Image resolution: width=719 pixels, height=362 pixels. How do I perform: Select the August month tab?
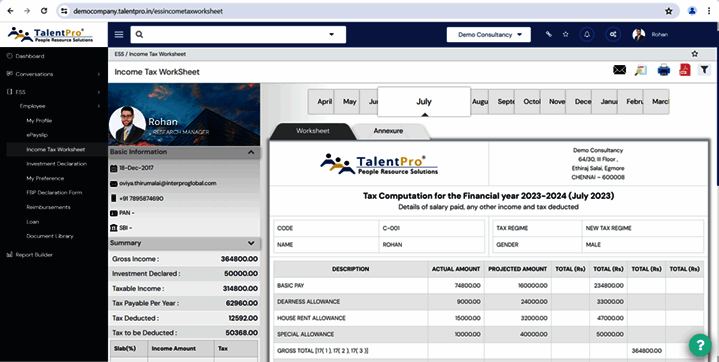click(480, 101)
